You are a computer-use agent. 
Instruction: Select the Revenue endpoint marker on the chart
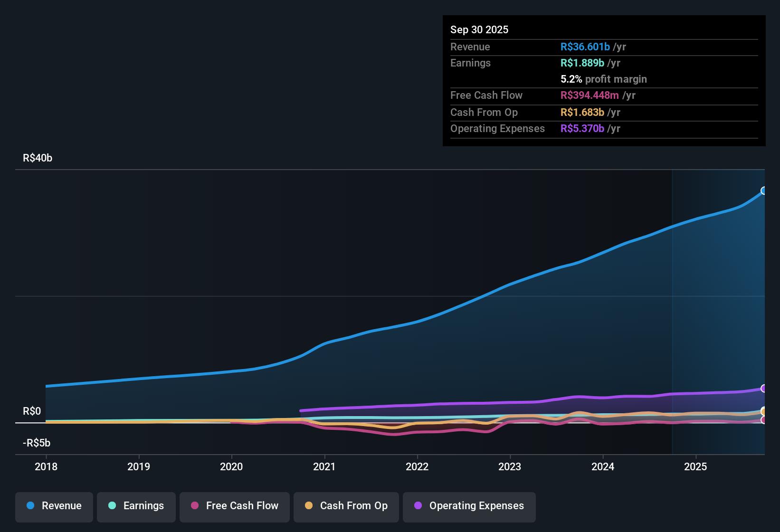764,191
